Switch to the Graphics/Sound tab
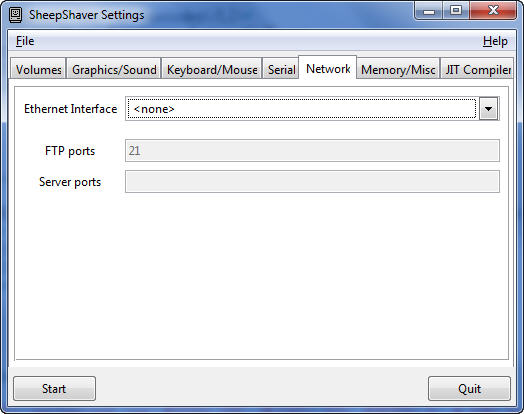 (114, 69)
